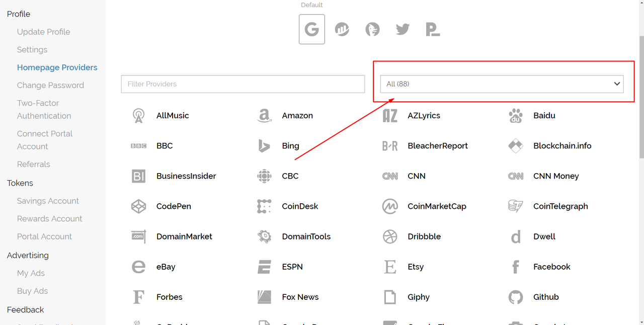Click the CBC gem logo icon
Image resolution: width=644 pixels, height=325 pixels.
coord(264,176)
